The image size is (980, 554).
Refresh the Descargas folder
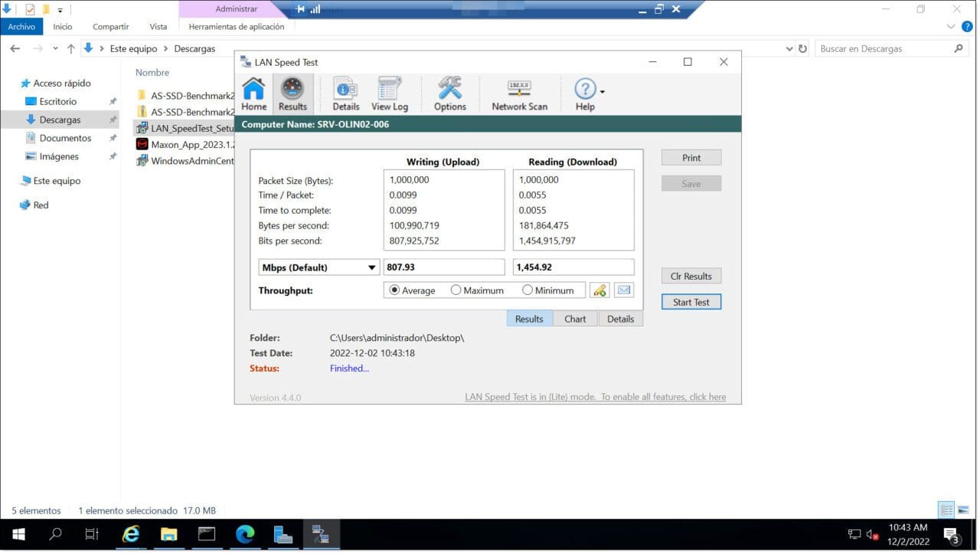802,48
